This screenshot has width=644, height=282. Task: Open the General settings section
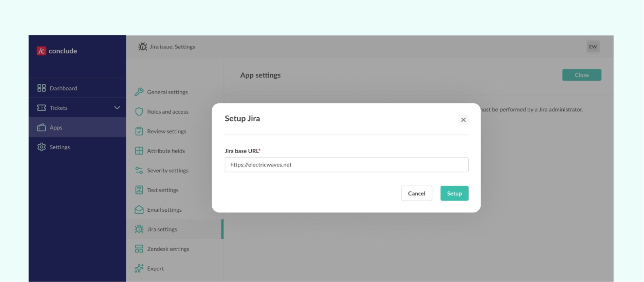(x=175, y=92)
